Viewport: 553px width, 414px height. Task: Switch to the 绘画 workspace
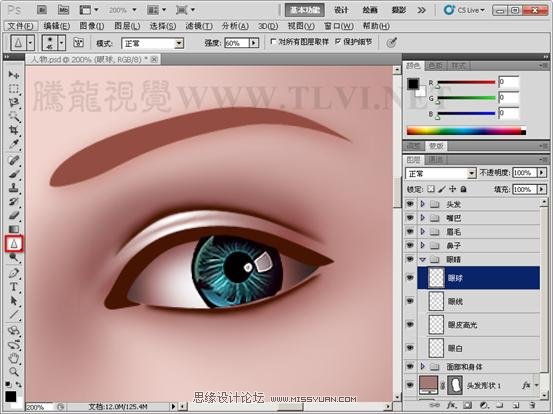coord(370,10)
